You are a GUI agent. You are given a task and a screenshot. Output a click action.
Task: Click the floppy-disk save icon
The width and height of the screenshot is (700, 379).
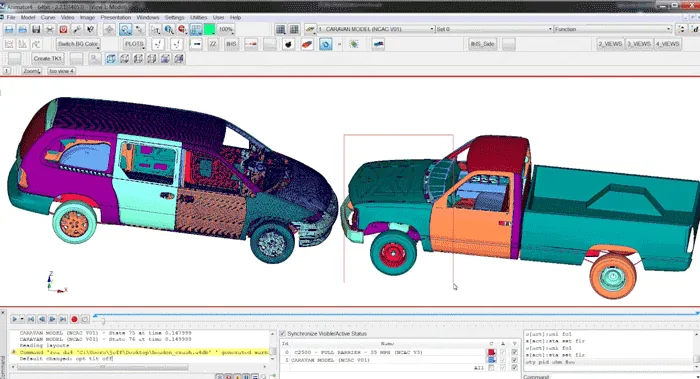coord(36,29)
